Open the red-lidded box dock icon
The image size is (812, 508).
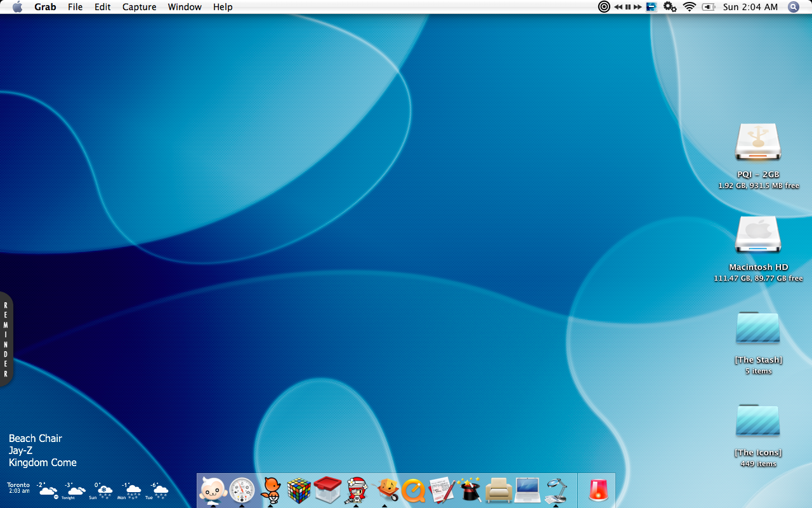click(x=327, y=490)
